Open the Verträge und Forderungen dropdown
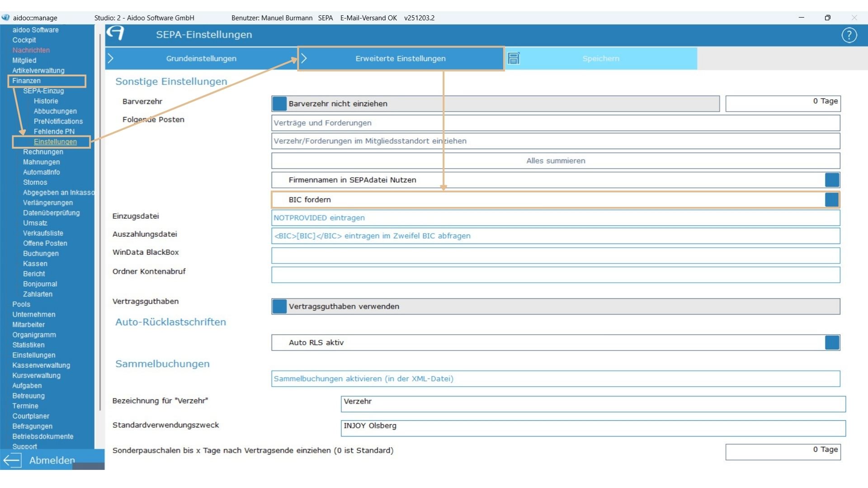This screenshot has width=868, height=488. [x=555, y=123]
